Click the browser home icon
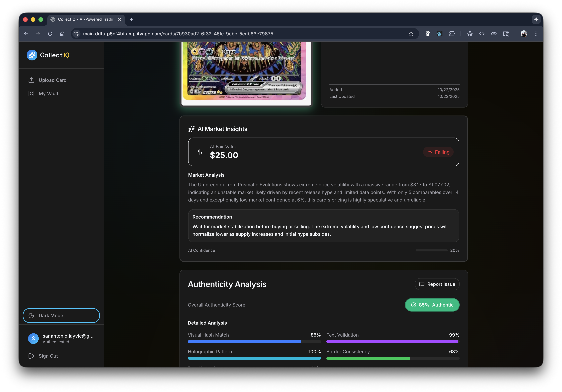This screenshot has width=562, height=392. [62, 34]
